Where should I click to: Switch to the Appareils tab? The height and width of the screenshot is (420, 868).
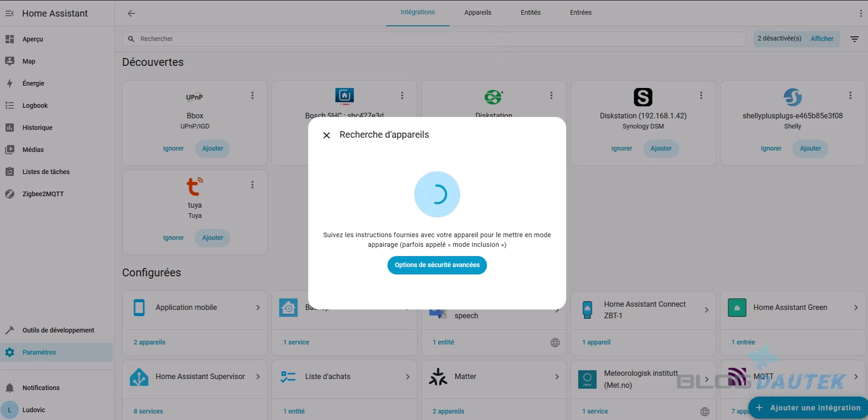click(x=477, y=13)
